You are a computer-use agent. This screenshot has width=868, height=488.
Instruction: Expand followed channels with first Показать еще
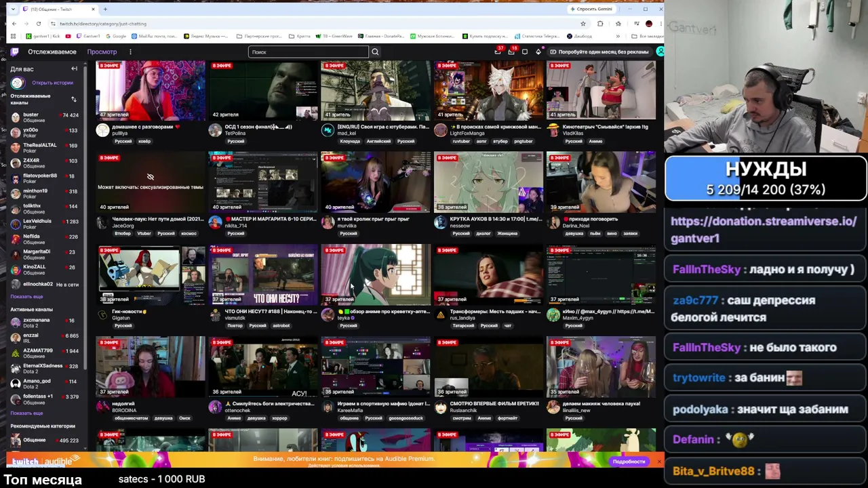[x=26, y=296]
